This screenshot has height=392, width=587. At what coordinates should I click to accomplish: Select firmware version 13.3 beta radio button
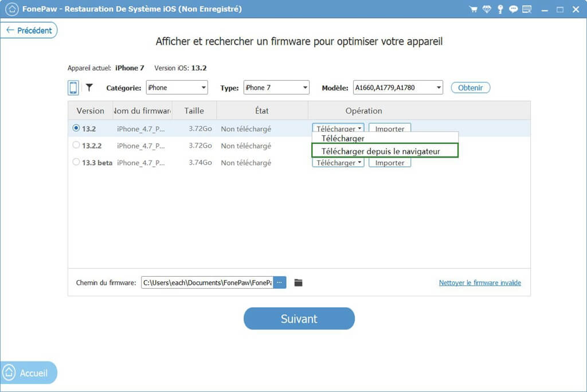click(x=76, y=162)
